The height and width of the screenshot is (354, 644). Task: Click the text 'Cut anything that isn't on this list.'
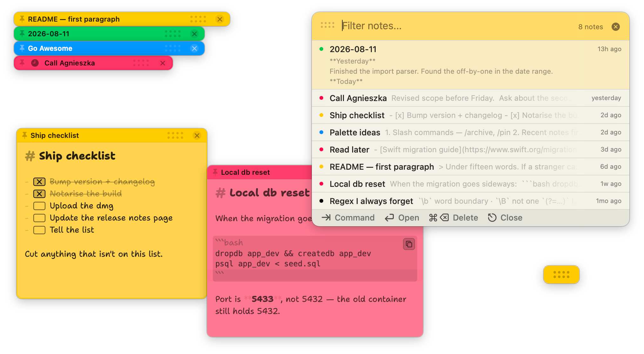[x=94, y=254]
